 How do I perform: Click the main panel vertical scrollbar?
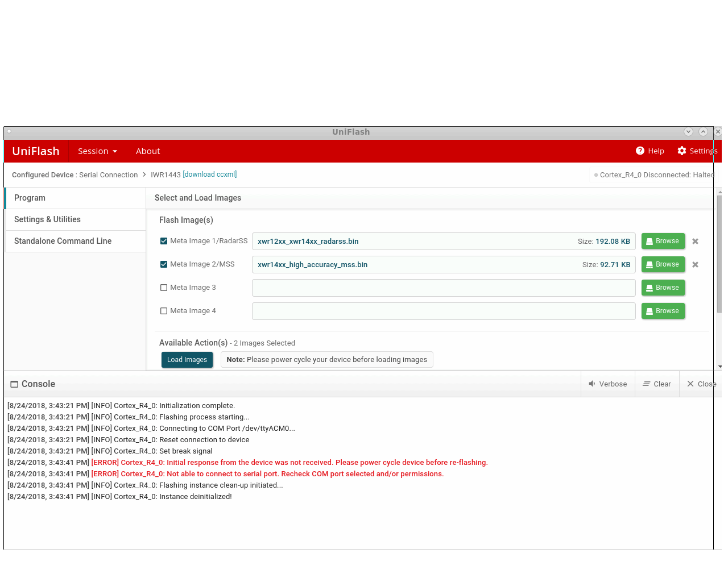point(719,254)
